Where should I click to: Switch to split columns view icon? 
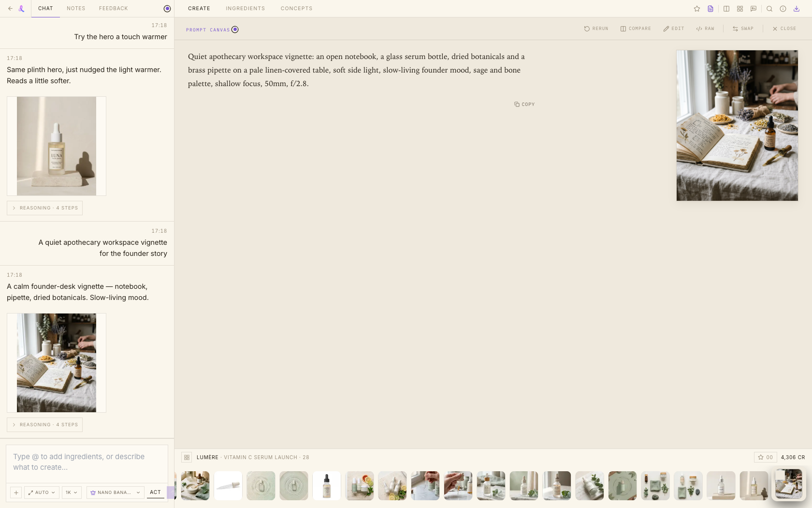click(726, 9)
